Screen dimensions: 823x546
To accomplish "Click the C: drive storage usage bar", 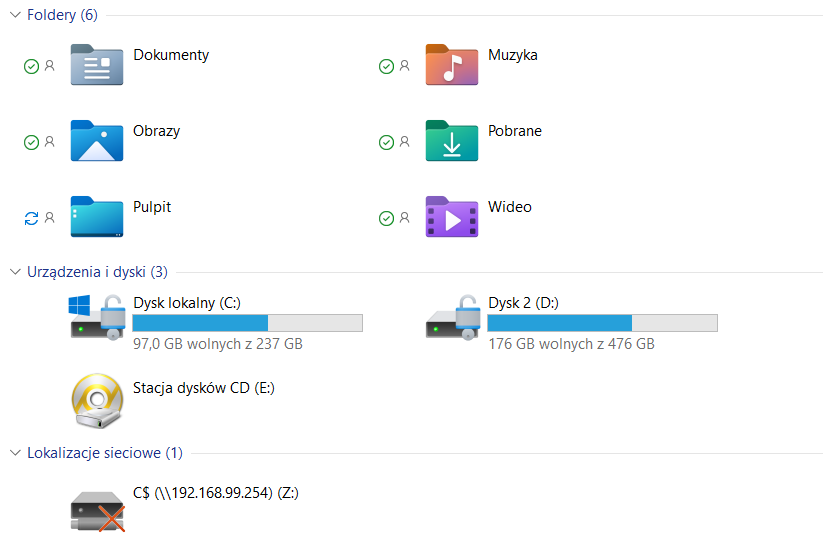I will pos(247,323).
